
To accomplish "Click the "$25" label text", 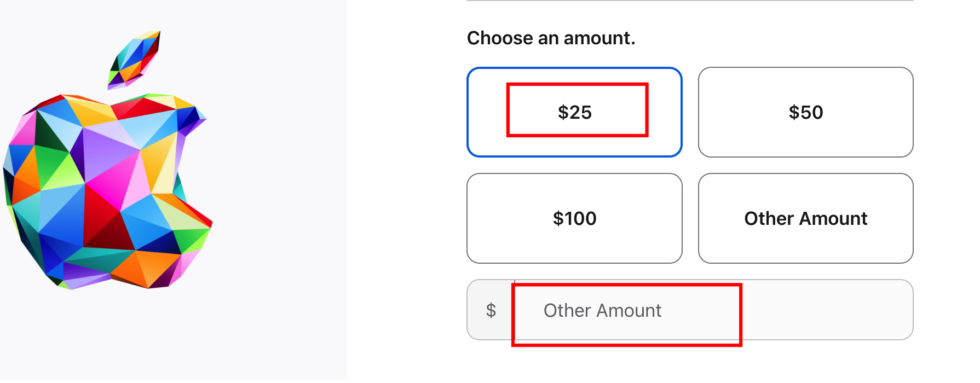I will [574, 112].
